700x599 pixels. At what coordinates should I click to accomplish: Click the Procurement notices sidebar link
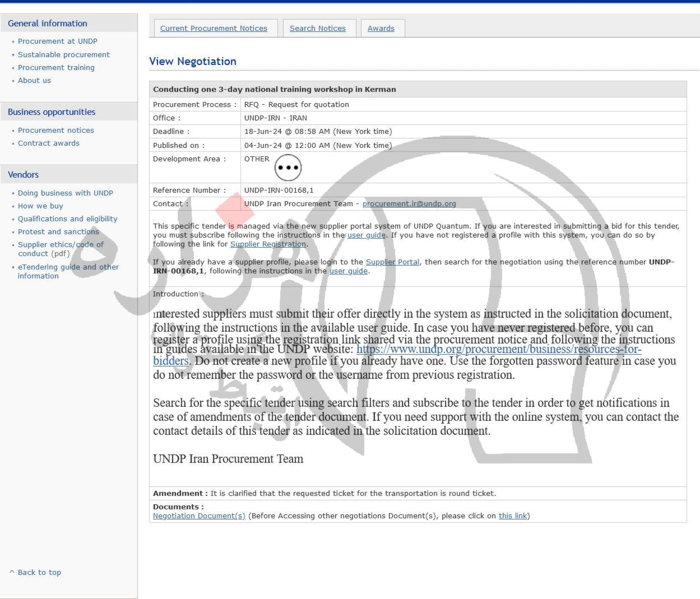55,131
